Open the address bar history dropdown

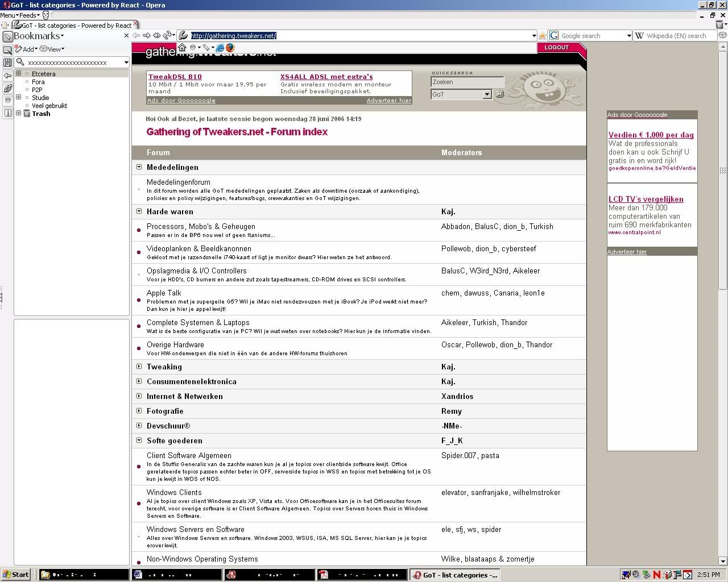tap(533, 36)
